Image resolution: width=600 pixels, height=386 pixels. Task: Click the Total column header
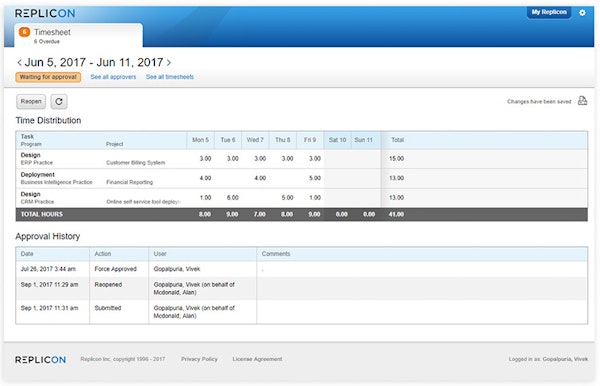pyautogui.click(x=398, y=140)
